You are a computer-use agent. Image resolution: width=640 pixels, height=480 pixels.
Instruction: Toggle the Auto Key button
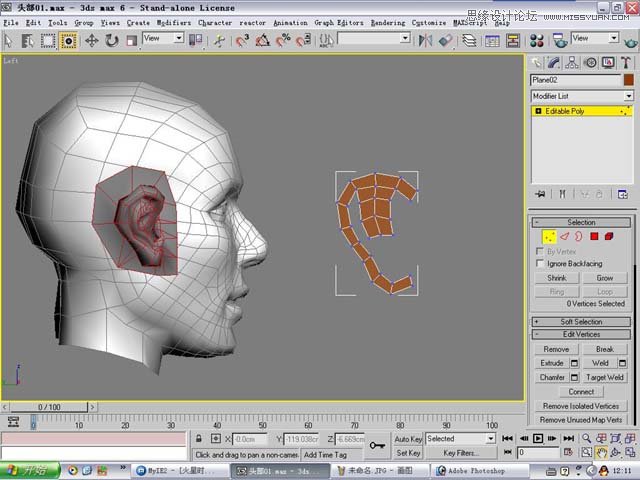point(408,439)
